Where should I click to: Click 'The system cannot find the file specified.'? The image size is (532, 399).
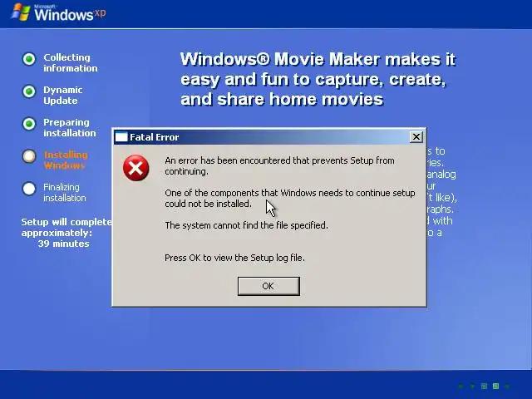(x=246, y=225)
